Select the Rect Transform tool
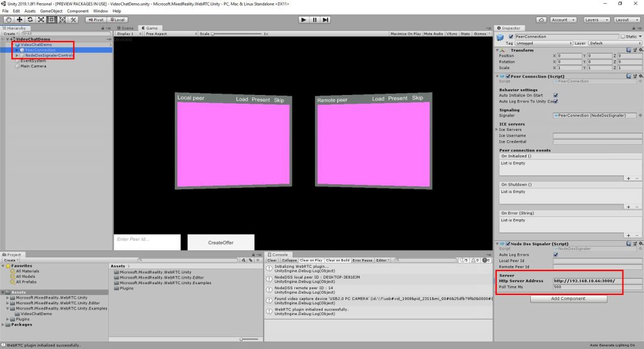The height and width of the screenshot is (349, 644). tap(52, 19)
